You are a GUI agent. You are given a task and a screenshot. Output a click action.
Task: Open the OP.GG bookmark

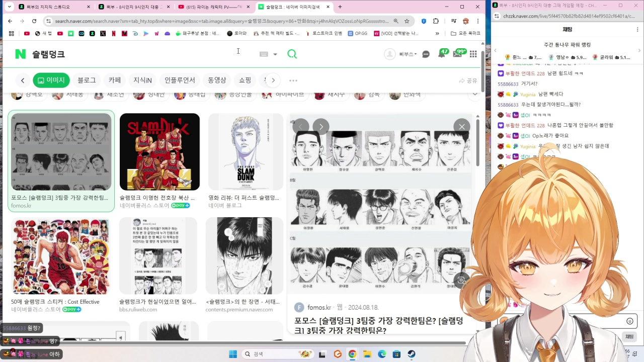[x=357, y=33]
